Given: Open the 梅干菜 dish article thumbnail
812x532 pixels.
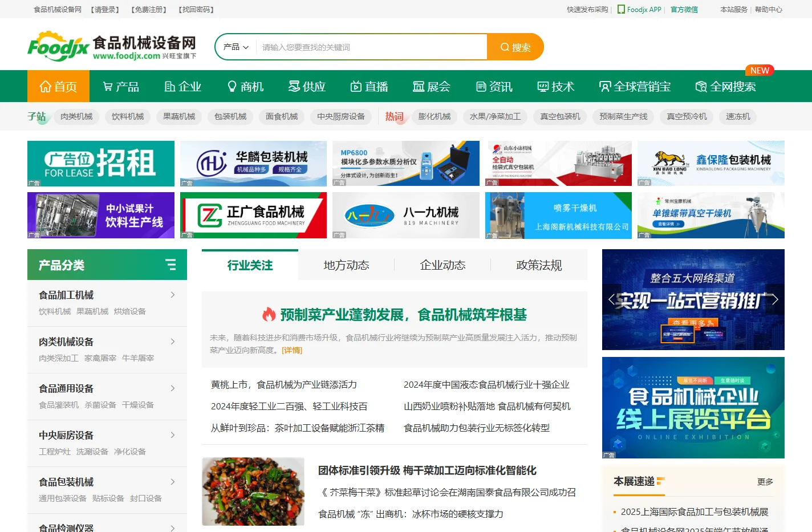Looking at the screenshot, I should pyautogui.click(x=253, y=492).
